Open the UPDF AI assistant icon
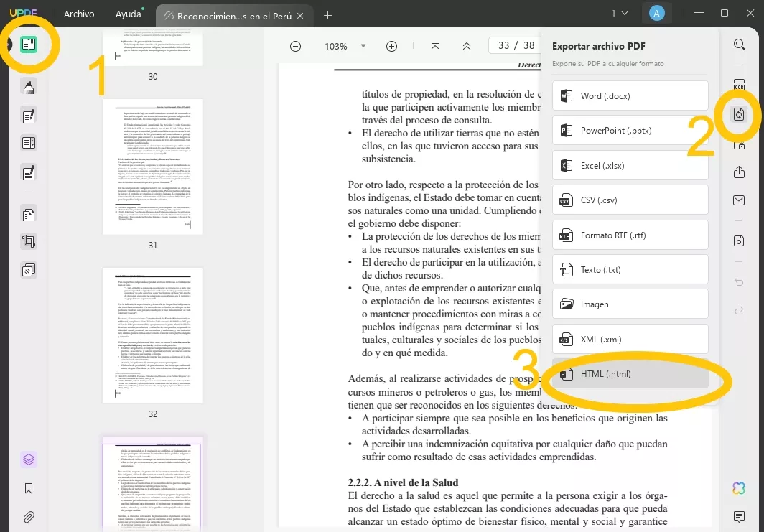764x532 pixels. point(739,487)
